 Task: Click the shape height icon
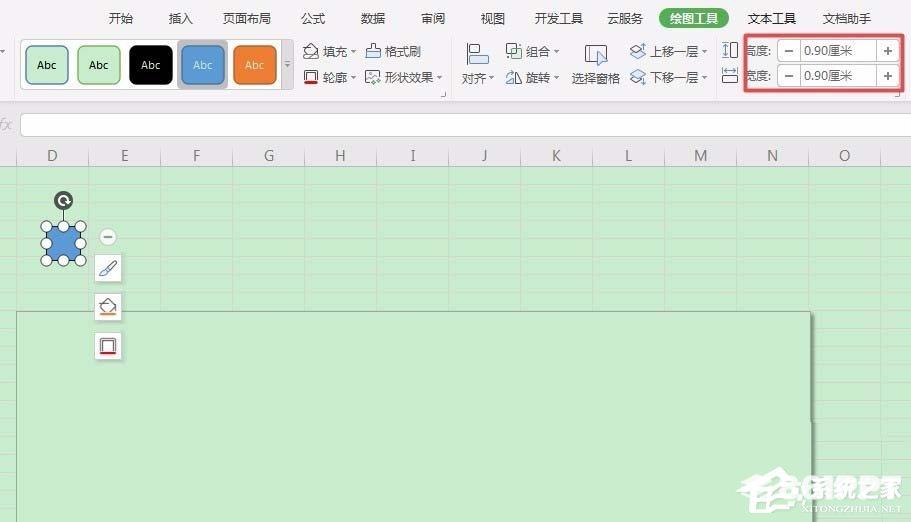(x=730, y=50)
